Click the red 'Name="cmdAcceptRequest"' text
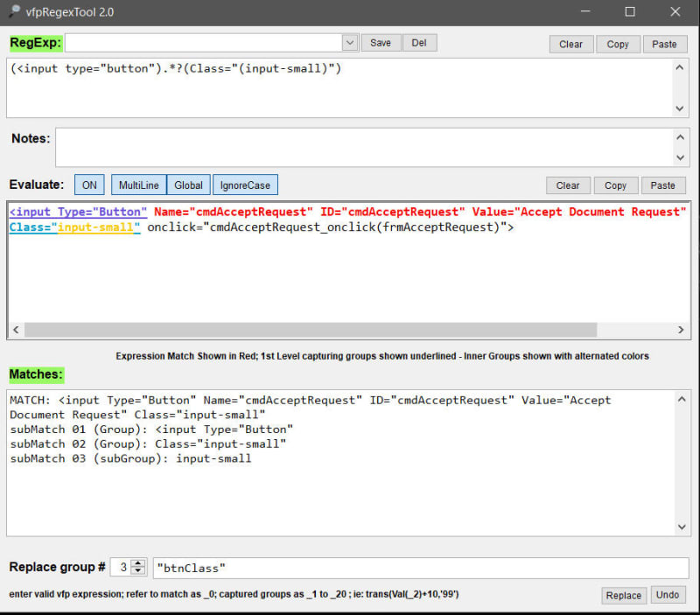This screenshot has width=700, height=615. 234,212
